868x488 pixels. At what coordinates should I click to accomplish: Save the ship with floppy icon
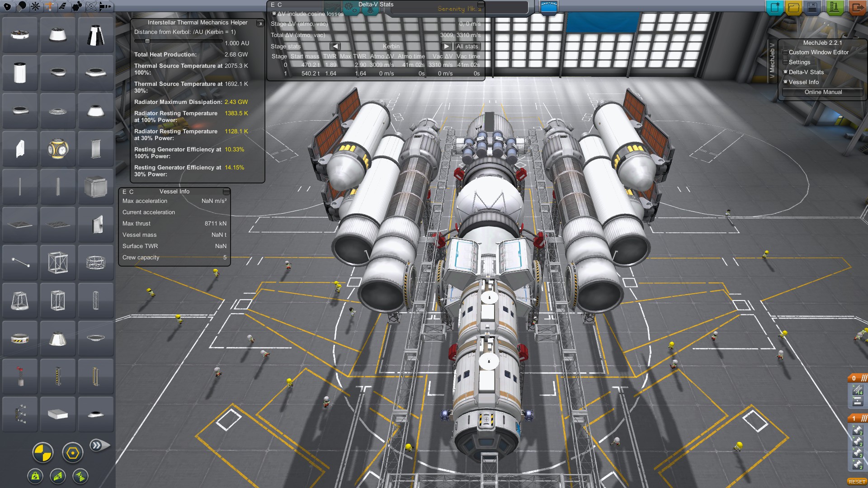point(812,7)
